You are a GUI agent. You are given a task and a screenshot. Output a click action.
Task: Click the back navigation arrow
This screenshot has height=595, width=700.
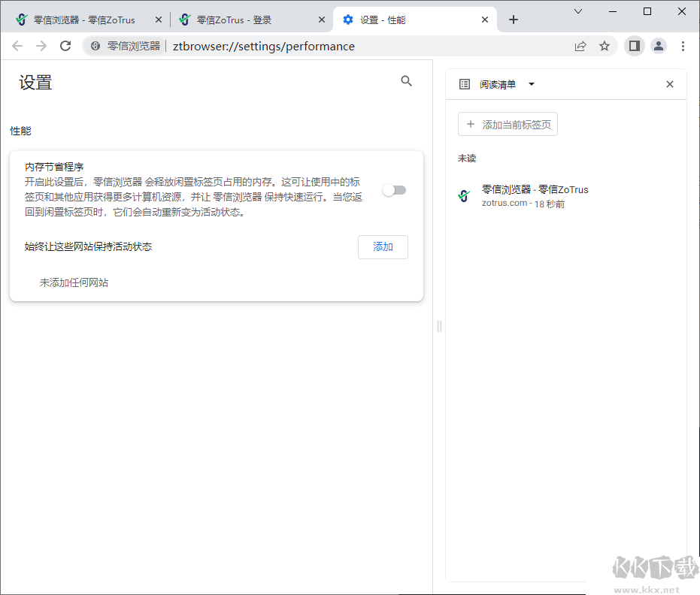(17, 46)
